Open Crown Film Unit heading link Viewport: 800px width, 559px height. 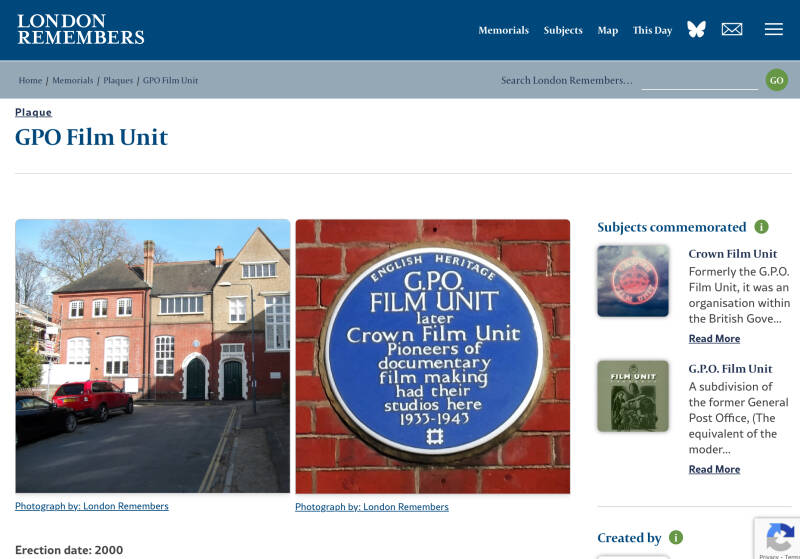[733, 253]
